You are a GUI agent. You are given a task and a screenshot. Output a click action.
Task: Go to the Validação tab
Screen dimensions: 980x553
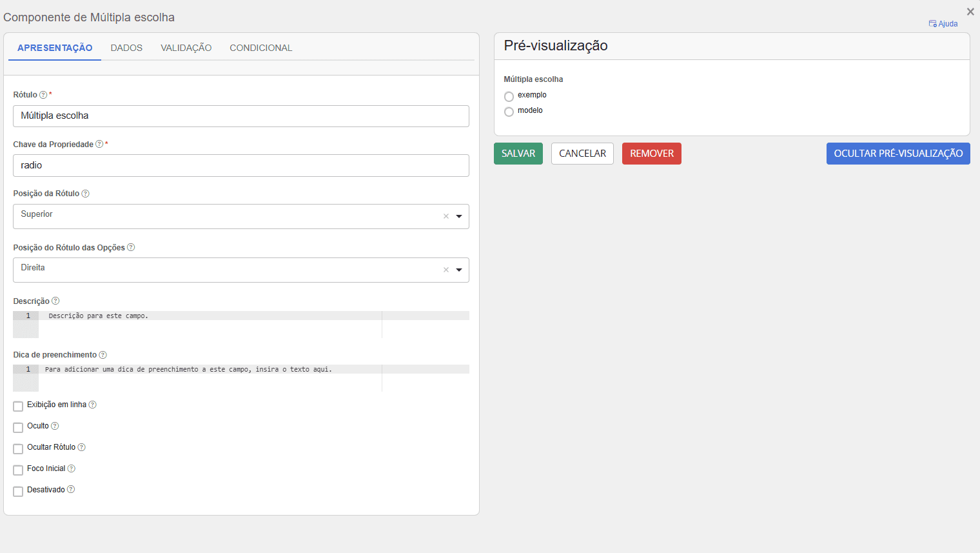coord(186,48)
